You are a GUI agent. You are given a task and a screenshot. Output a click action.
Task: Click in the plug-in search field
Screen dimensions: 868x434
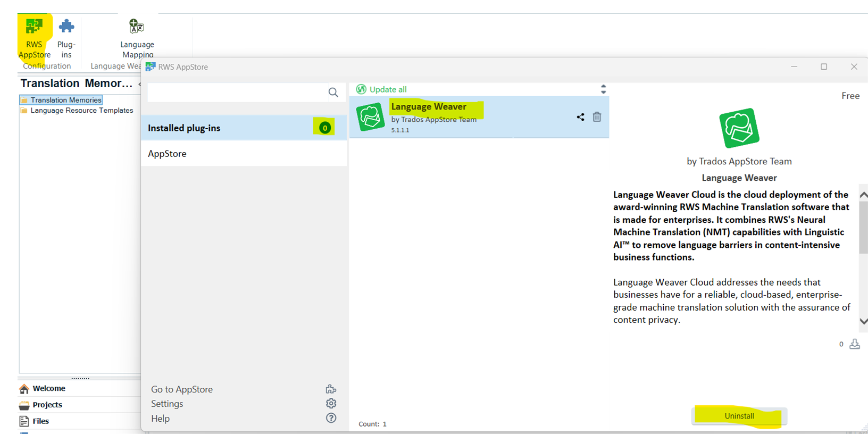coord(237,93)
